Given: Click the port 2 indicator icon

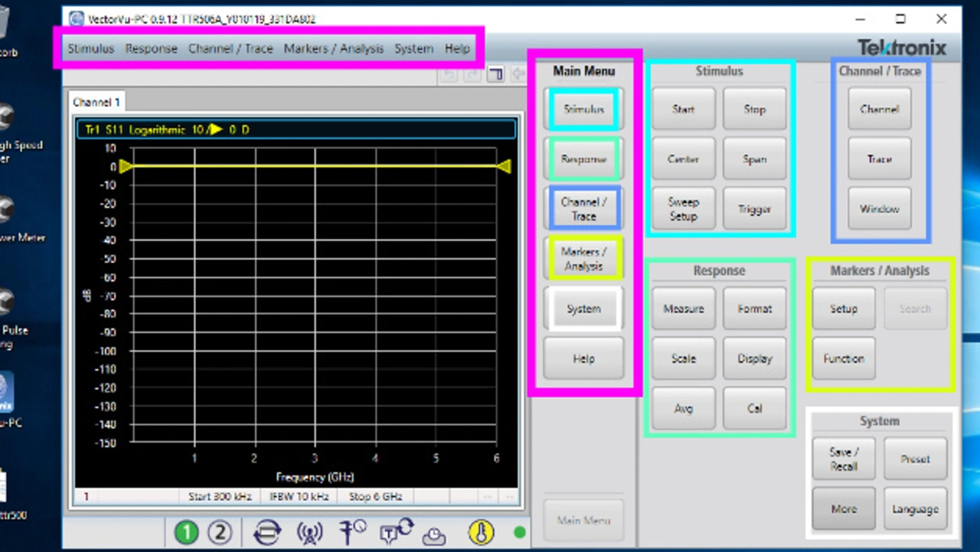Looking at the screenshot, I should coord(220,533).
